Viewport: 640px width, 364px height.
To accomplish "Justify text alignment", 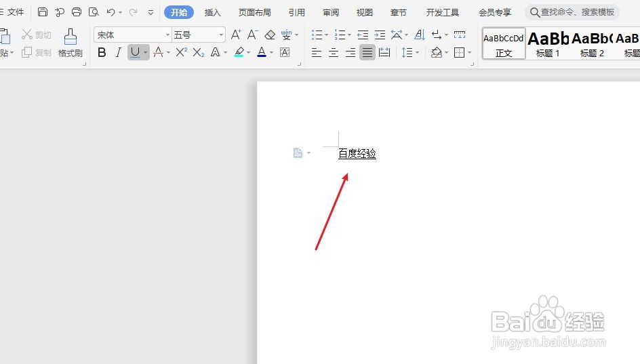I will pyautogui.click(x=367, y=52).
